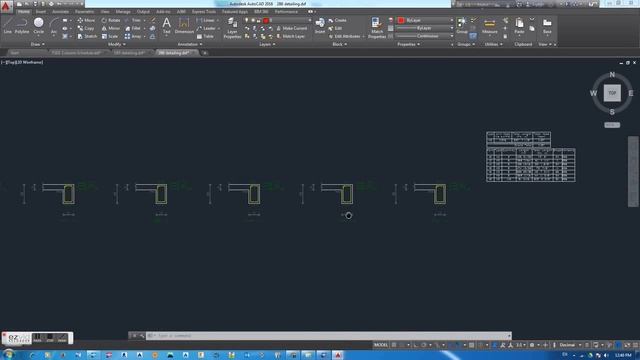
Task: Open the object color ByLayer dropdown
Action: (x=425, y=20)
